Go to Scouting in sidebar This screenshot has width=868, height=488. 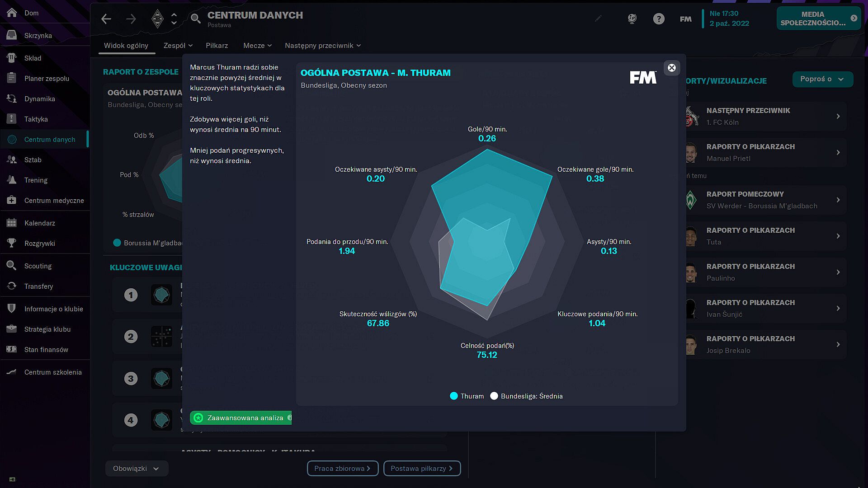pyautogui.click(x=38, y=266)
